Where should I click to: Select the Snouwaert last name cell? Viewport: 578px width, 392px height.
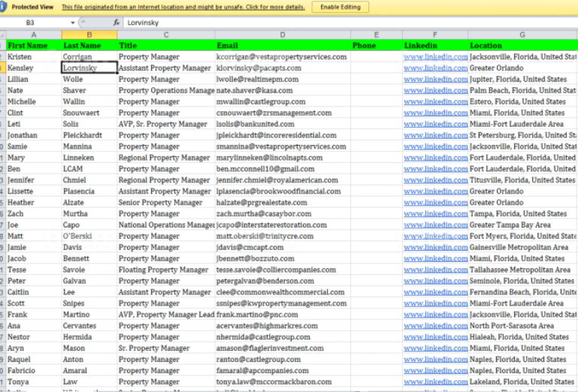89,113
